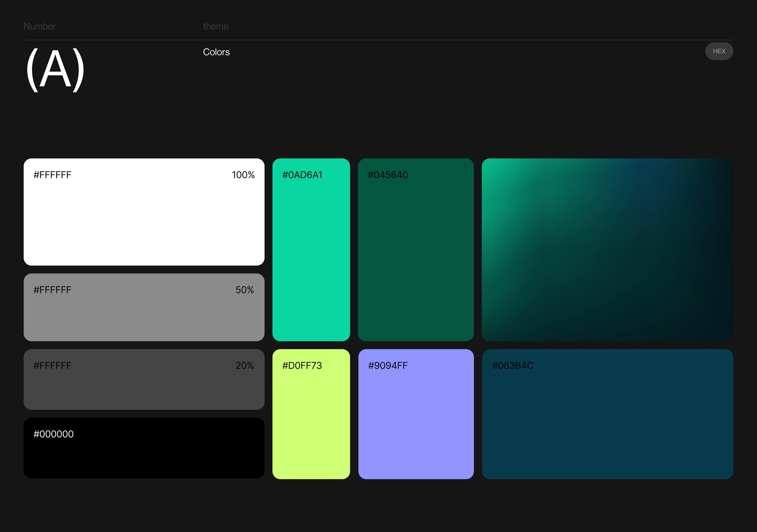Click the green-to-navy gradient swatch

[x=607, y=249]
